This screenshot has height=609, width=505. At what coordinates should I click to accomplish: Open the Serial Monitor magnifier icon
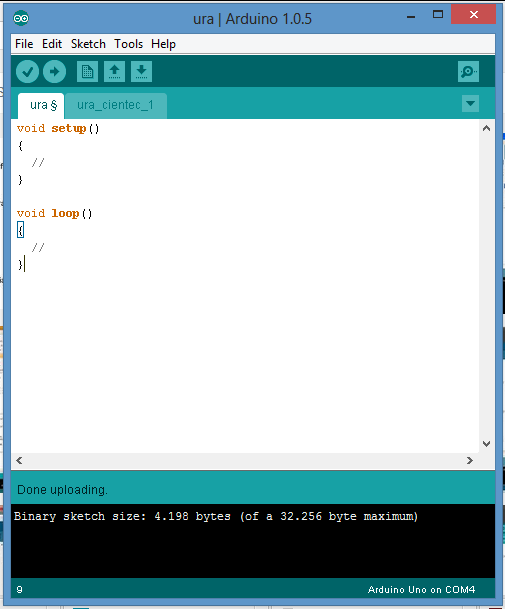click(x=468, y=71)
